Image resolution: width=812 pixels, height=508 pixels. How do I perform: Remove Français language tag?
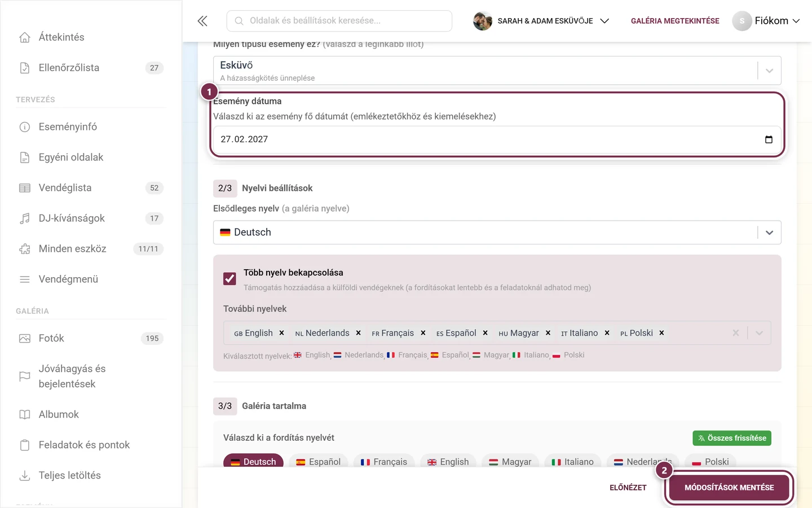tap(423, 333)
